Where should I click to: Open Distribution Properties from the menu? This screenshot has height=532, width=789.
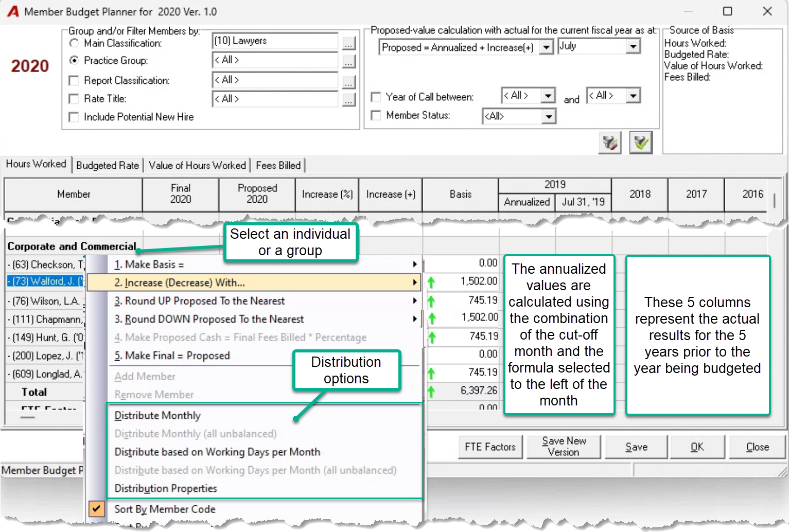pyautogui.click(x=265, y=488)
